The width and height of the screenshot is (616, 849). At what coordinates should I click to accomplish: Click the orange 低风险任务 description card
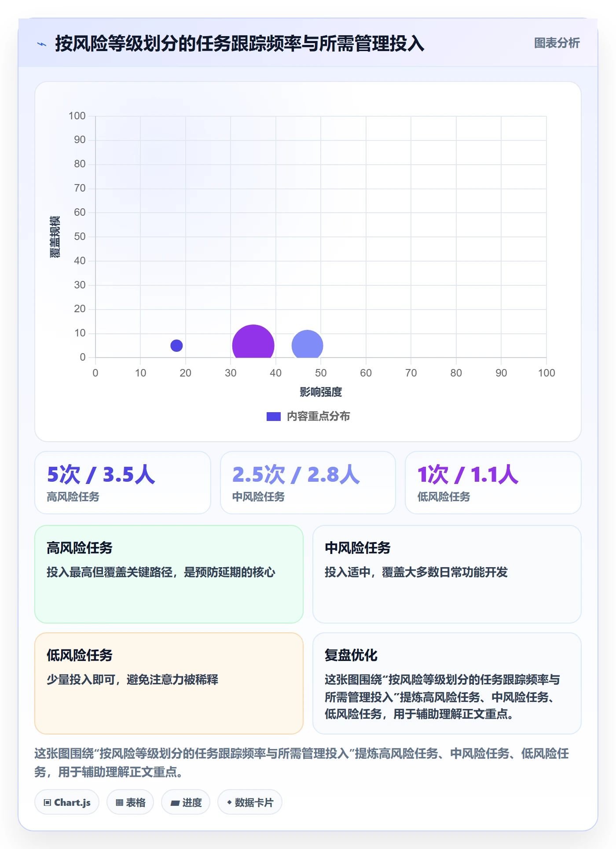pyautogui.click(x=169, y=683)
